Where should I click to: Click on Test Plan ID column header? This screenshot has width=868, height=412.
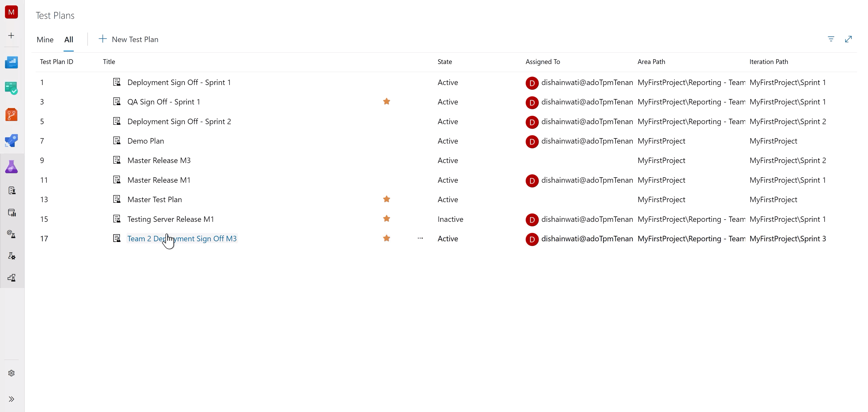[56, 61]
